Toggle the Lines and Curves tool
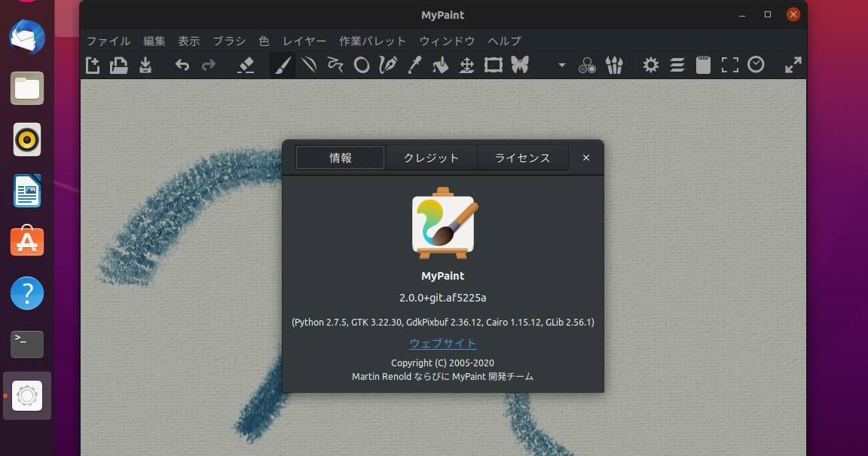Viewport: 868px width, 456px height. click(309, 65)
